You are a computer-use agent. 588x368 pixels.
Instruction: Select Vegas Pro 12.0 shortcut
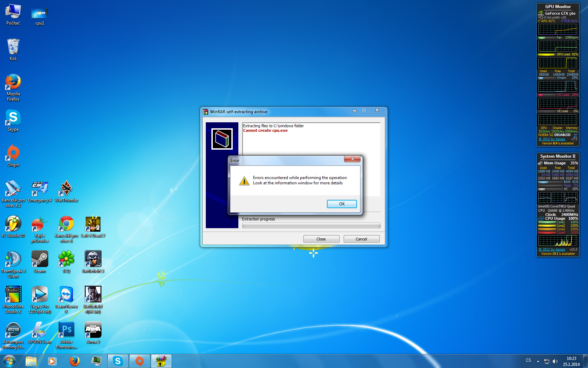(x=40, y=300)
